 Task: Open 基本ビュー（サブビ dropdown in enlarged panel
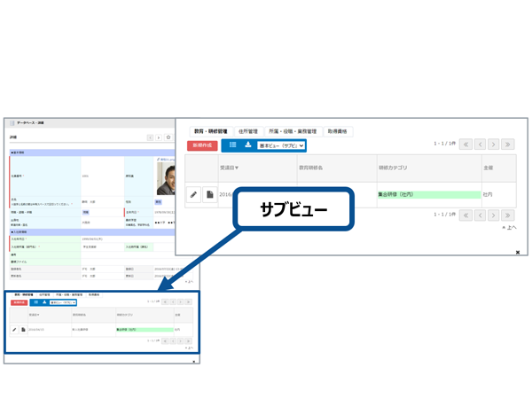(x=280, y=145)
